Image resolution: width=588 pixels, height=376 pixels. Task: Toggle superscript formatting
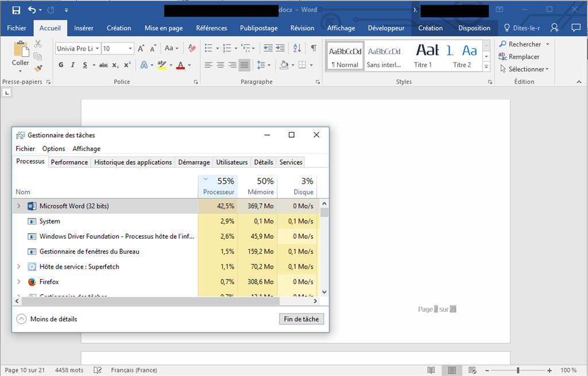pos(127,65)
